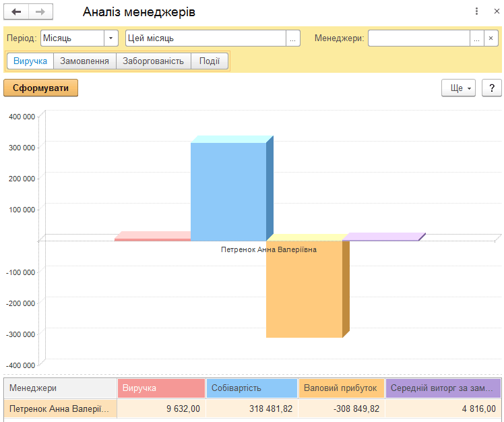Clear the Менеджери filter
504x422 pixels.
coord(491,38)
